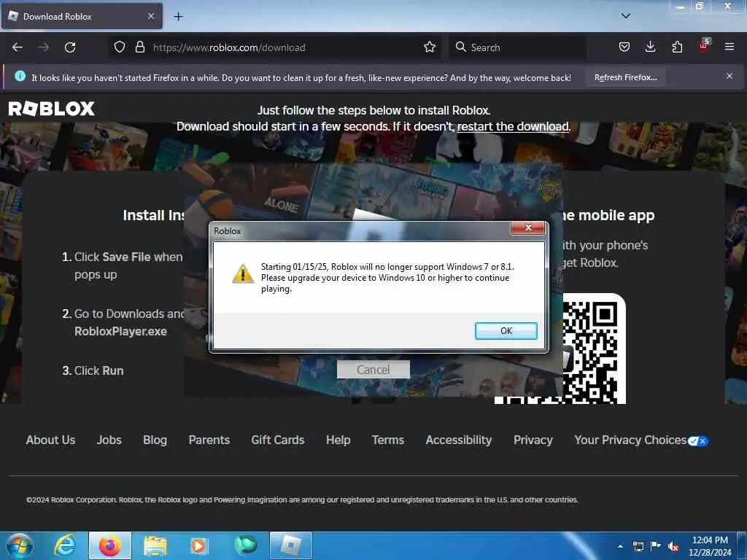The width and height of the screenshot is (747, 560).
Task: Click the green-blue globe taskbar icon
Action: point(245,545)
